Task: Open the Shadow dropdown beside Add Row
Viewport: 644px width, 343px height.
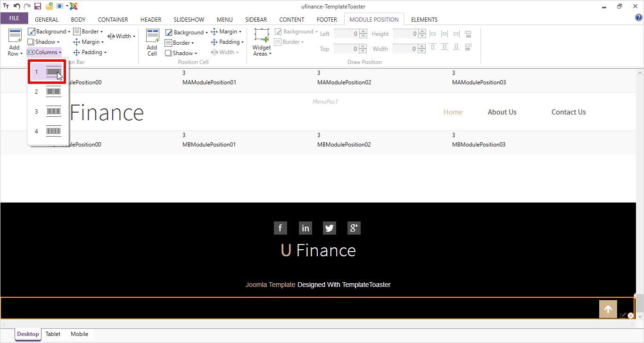Action: [44, 42]
